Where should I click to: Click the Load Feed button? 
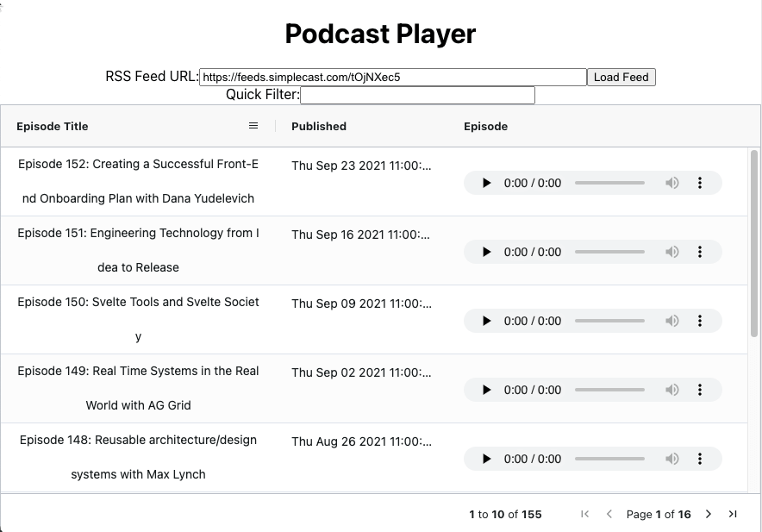coord(621,77)
